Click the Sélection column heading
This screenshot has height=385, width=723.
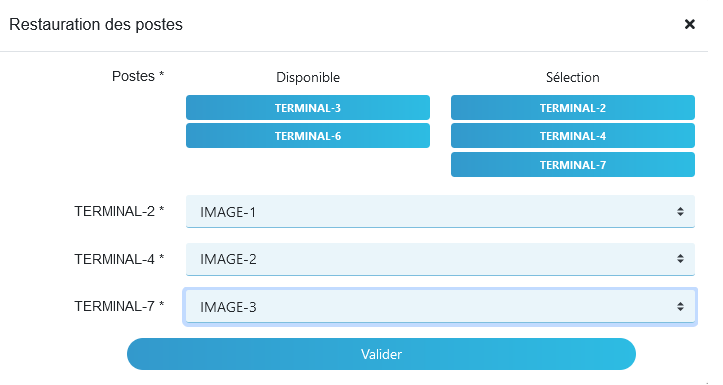coord(573,77)
